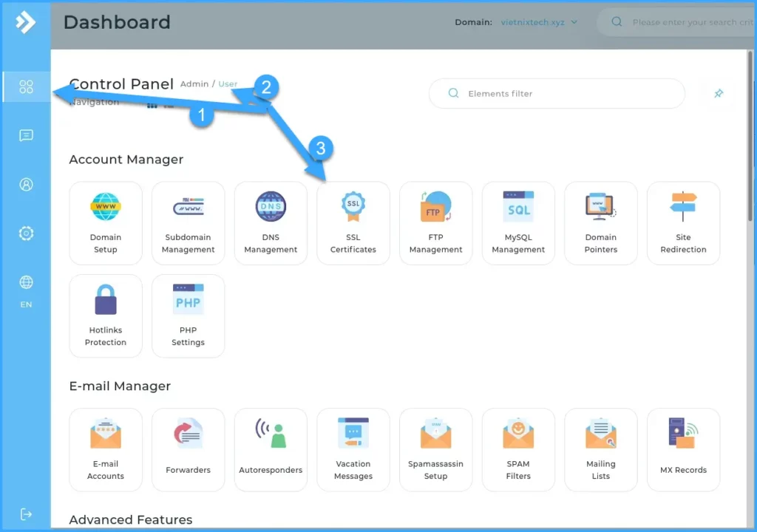Click the logout icon at sidebar bottom
Screen dimensions: 757x532
click(x=26, y=514)
